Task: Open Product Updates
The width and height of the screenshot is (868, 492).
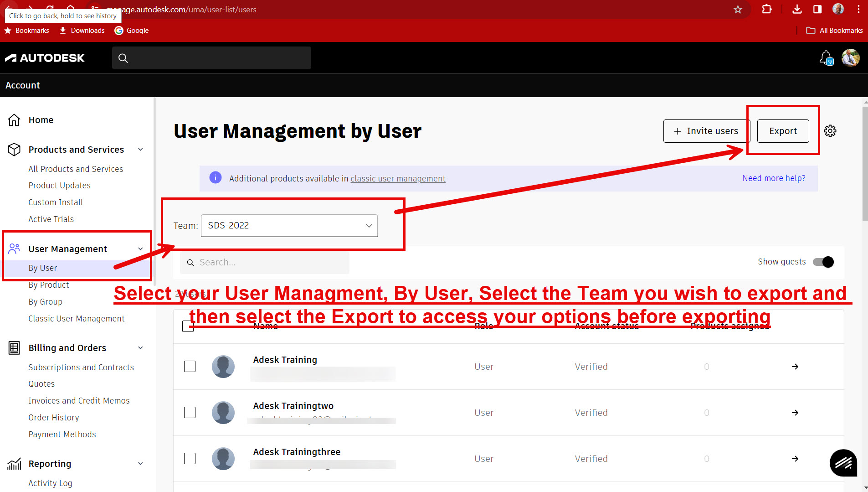Action: pyautogui.click(x=59, y=186)
